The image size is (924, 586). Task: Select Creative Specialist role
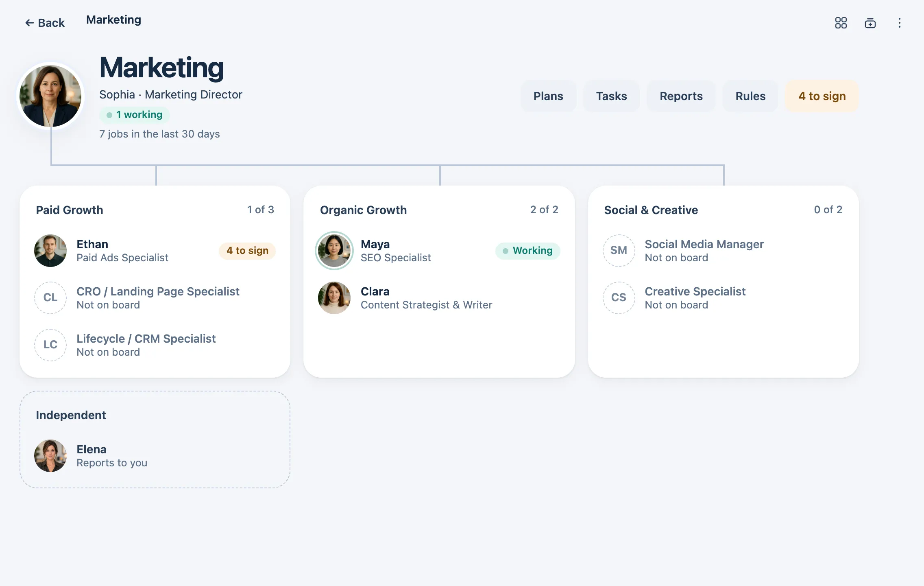tap(723, 298)
